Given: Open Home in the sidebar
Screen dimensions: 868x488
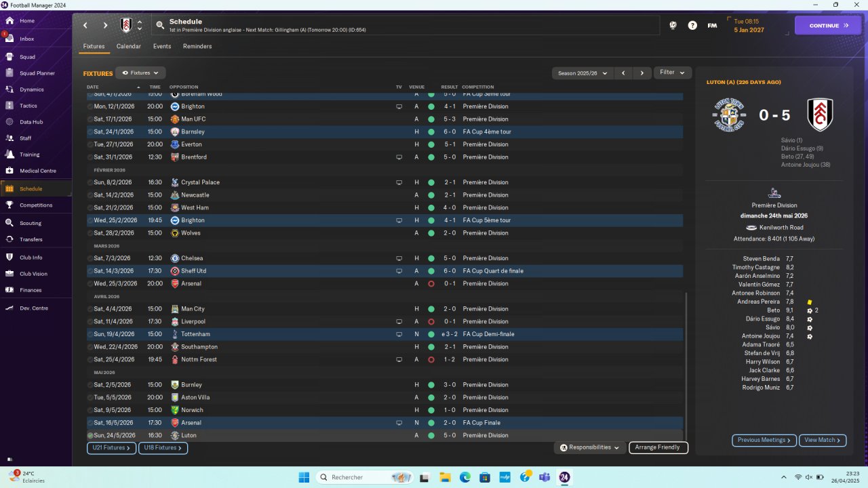Looking at the screenshot, I should 27,21.
